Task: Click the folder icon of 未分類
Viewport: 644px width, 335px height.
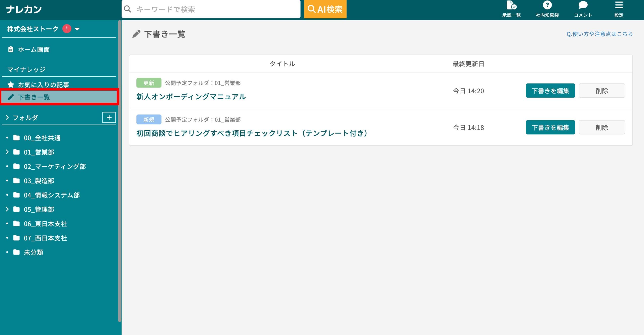Action: [17, 252]
